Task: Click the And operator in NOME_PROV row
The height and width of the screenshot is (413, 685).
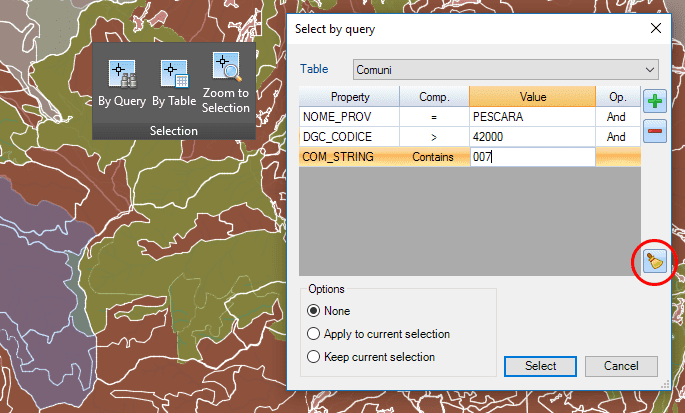Action: [x=618, y=117]
